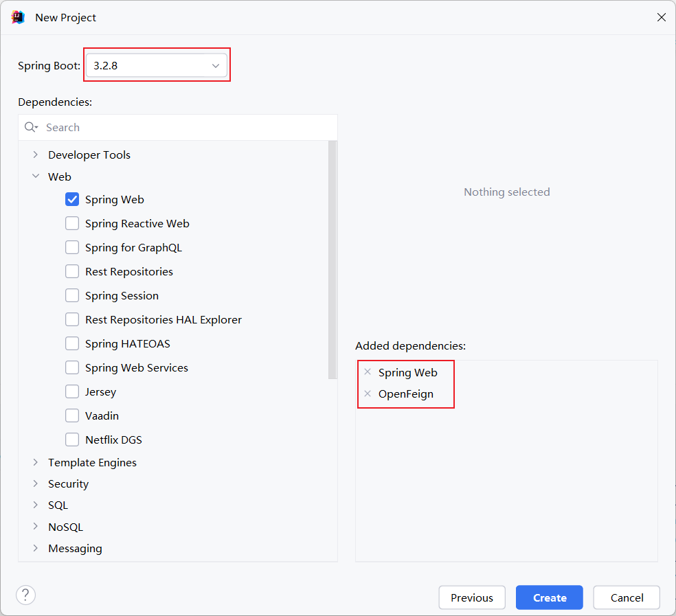Check the Vaadin checkbox
Viewport: 676px width, 616px height.
[x=72, y=415]
